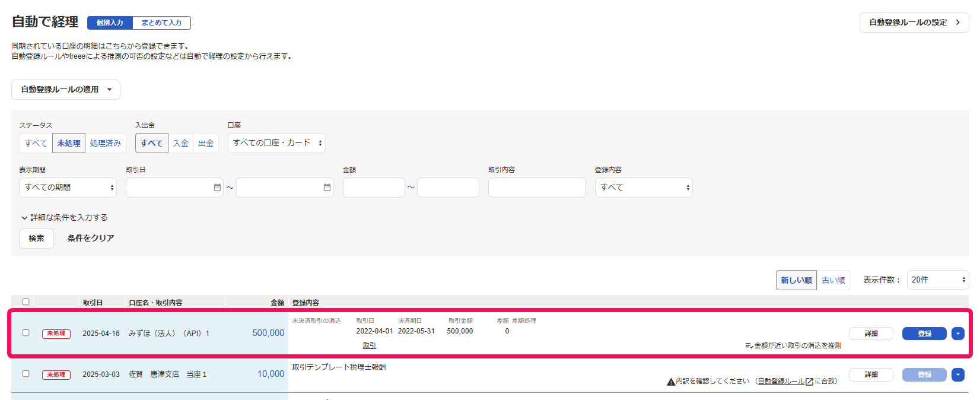The height and width of the screenshot is (400, 980).
Task: Click 未処理 badge in 2025-03-03 row
Action: (56, 374)
